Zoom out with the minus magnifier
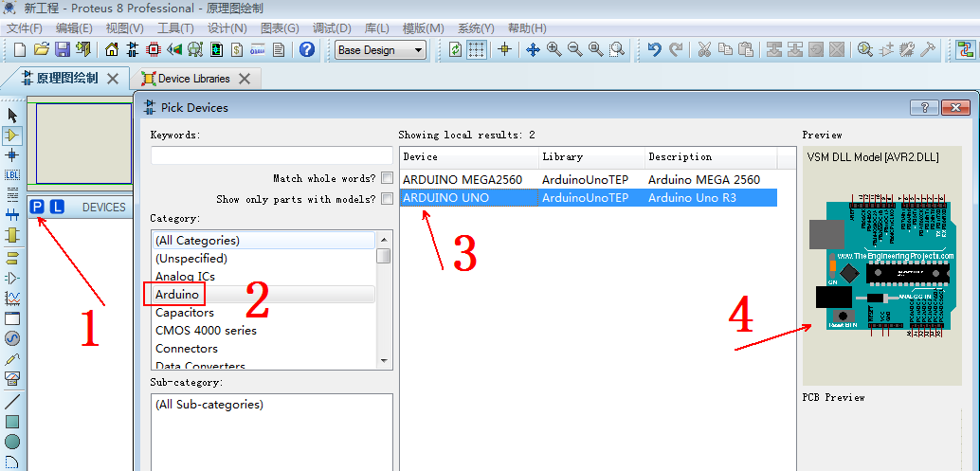This screenshot has height=471, width=980. click(574, 49)
